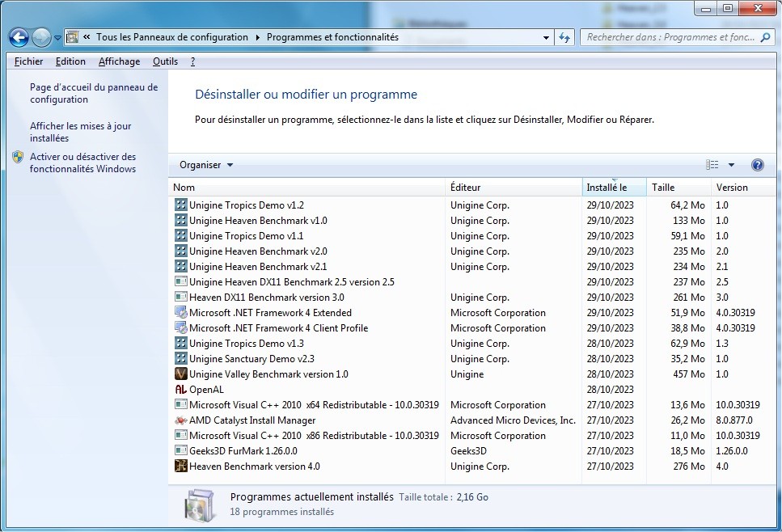Open the Fichier menu

click(x=28, y=61)
